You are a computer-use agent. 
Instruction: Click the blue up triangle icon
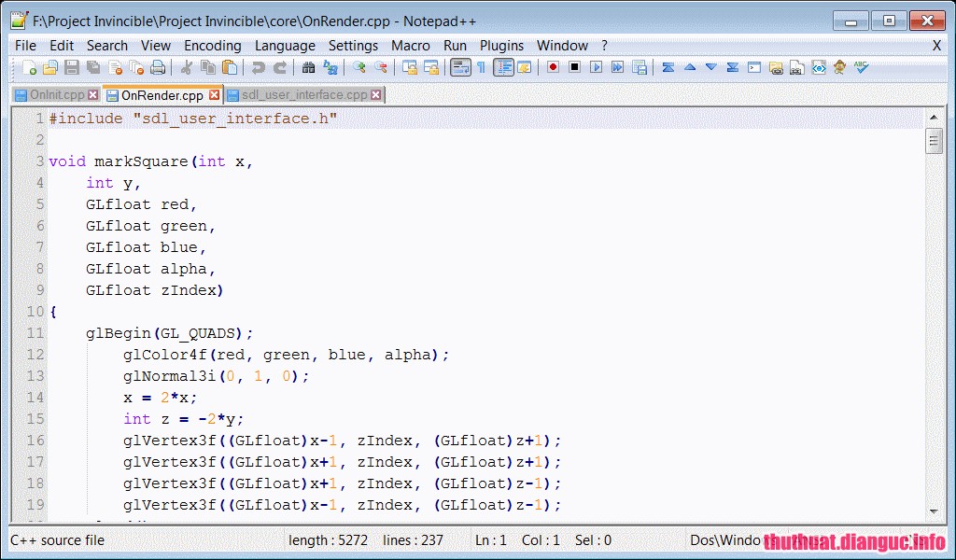click(690, 67)
